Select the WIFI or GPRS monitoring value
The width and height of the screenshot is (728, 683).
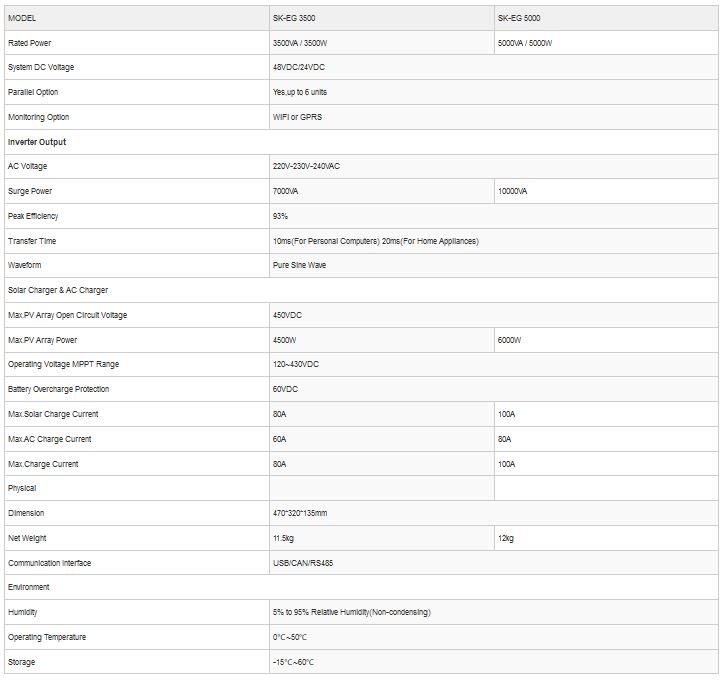pos(297,117)
